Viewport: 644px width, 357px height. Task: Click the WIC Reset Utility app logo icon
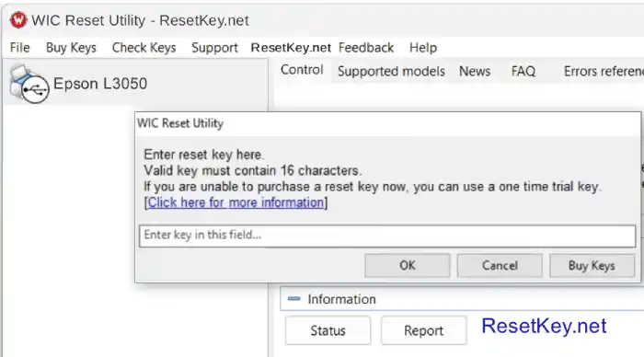tap(18, 20)
